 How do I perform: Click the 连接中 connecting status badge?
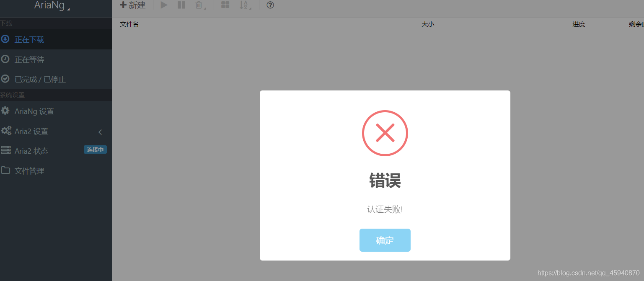(95, 150)
